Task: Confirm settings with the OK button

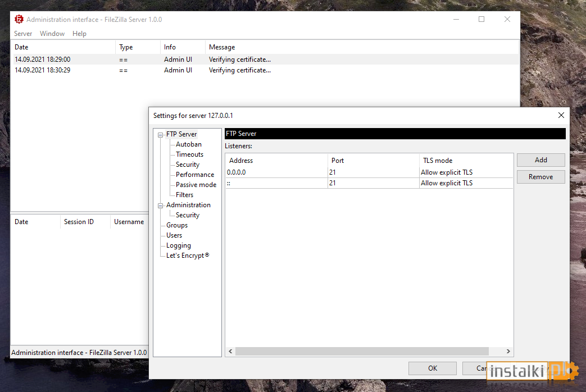Action: [x=433, y=368]
